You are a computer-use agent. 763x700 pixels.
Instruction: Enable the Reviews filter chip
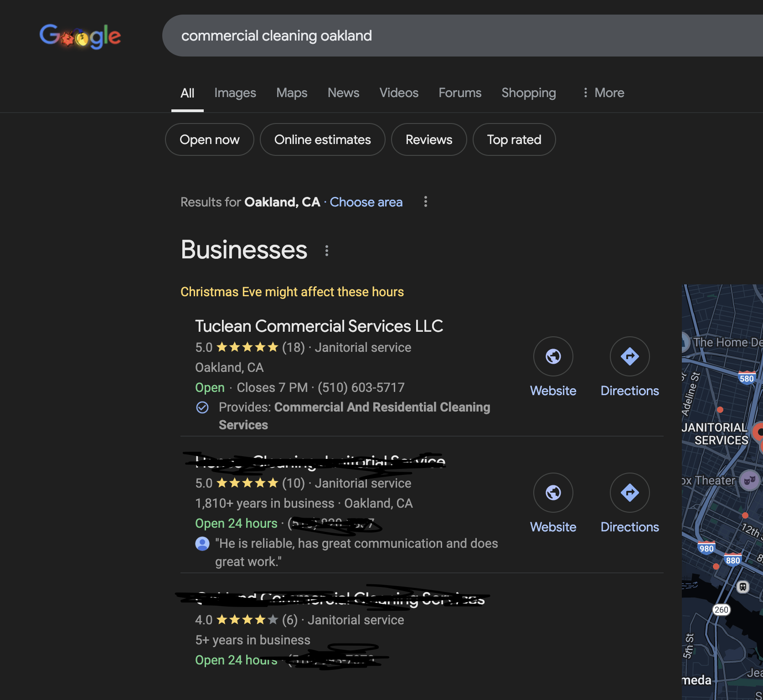point(429,139)
